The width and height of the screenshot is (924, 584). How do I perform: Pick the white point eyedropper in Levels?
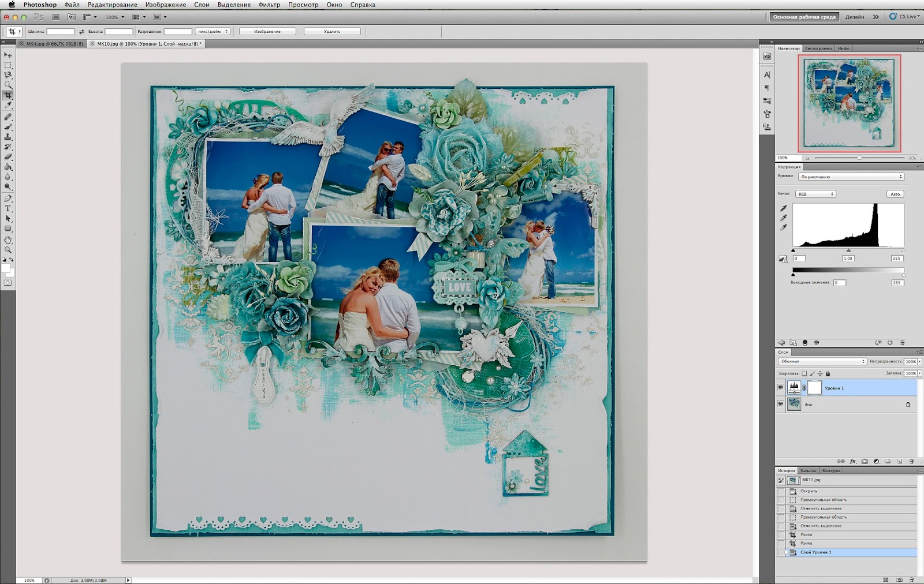784,227
